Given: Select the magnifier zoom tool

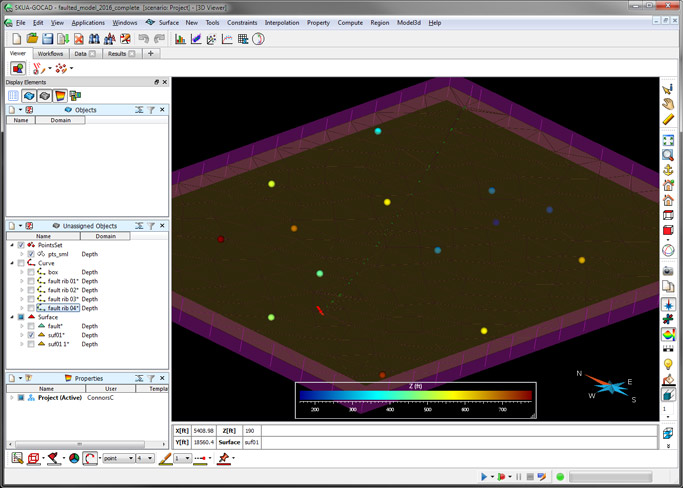Looking at the screenshot, I should click(668, 155).
